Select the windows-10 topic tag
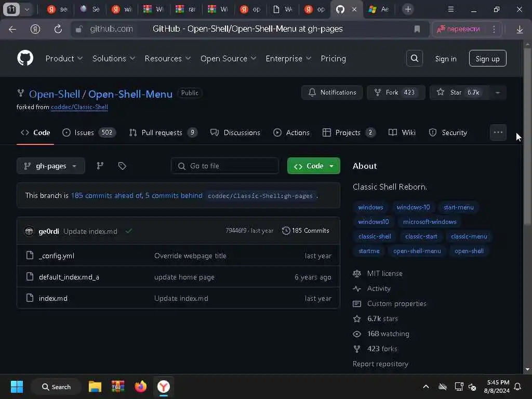 click(413, 207)
